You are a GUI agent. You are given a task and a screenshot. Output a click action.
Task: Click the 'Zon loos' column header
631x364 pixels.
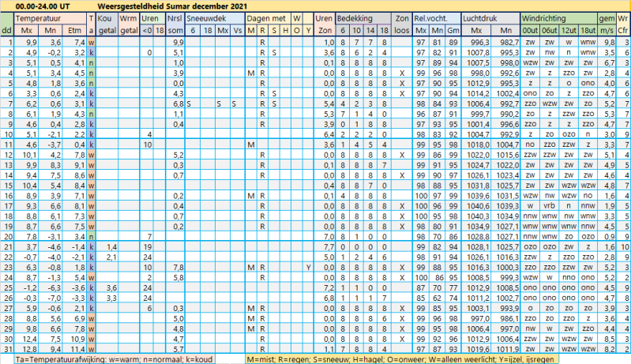(402, 23)
